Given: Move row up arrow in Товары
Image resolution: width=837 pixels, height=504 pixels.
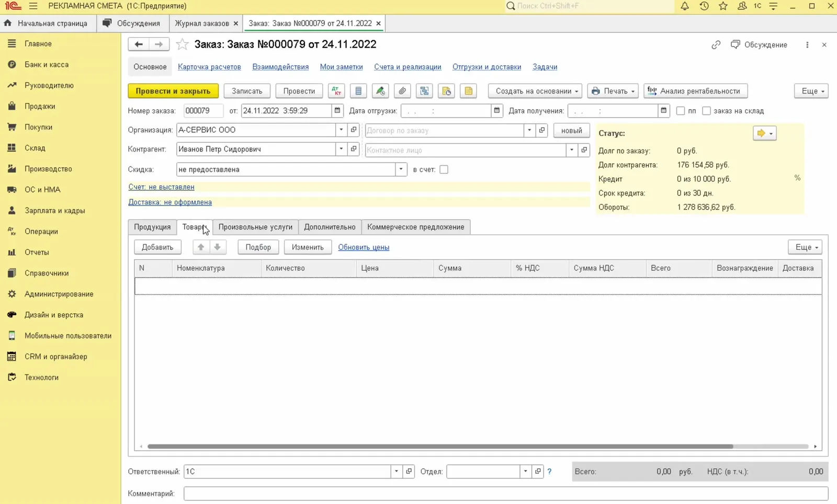Looking at the screenshot, I should pyautogui.click(x=201, y=247).
